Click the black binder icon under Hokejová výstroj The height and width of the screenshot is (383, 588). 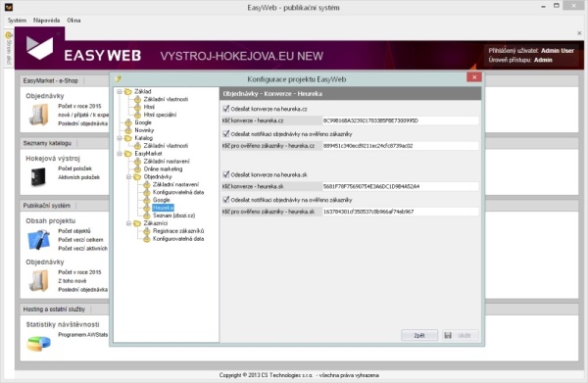tap(38, 176)
